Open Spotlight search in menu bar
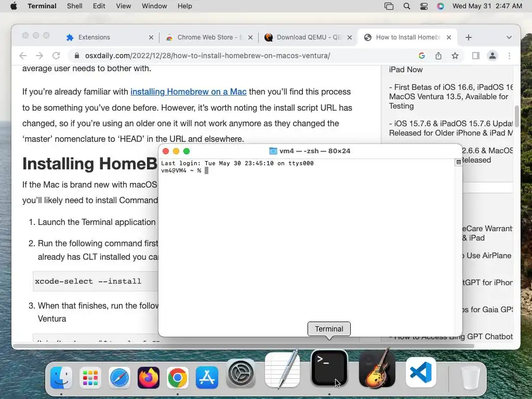 tap(407, 6)
